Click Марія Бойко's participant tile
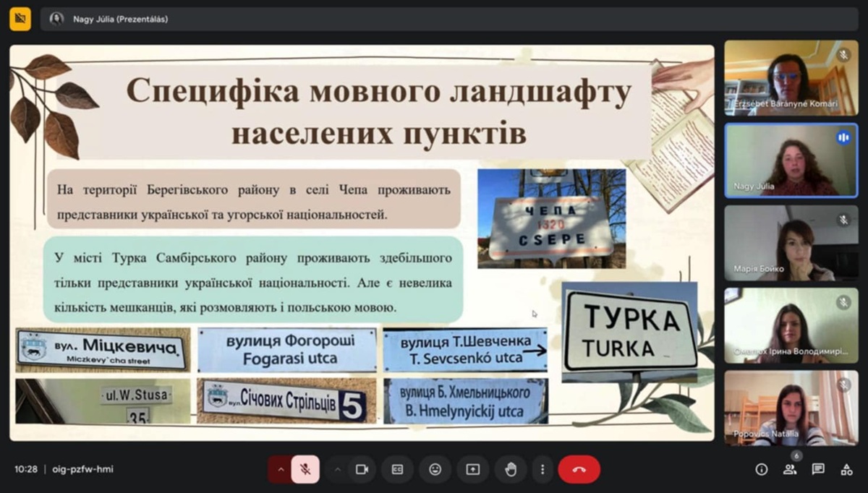Viewport: 868px width, 493px height. pos(791,243)
